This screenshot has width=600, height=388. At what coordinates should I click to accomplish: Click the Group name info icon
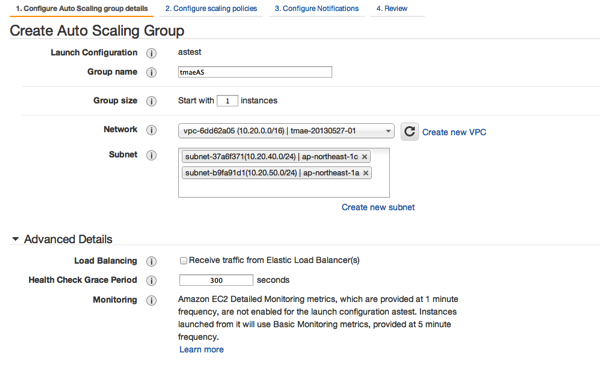[x=152, y=72]
